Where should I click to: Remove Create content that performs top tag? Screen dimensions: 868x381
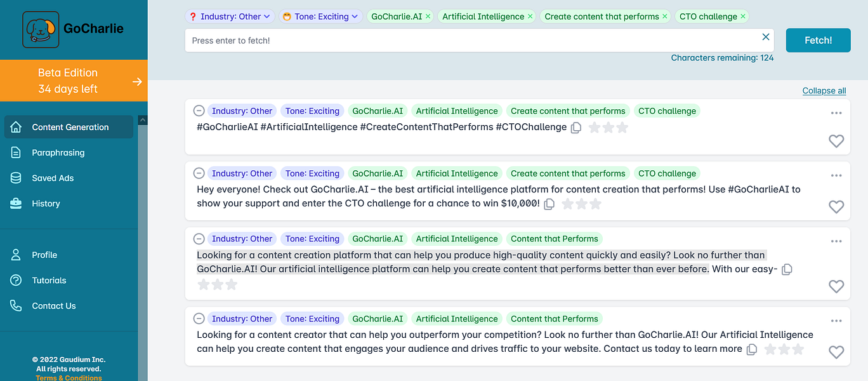point(665,17)
